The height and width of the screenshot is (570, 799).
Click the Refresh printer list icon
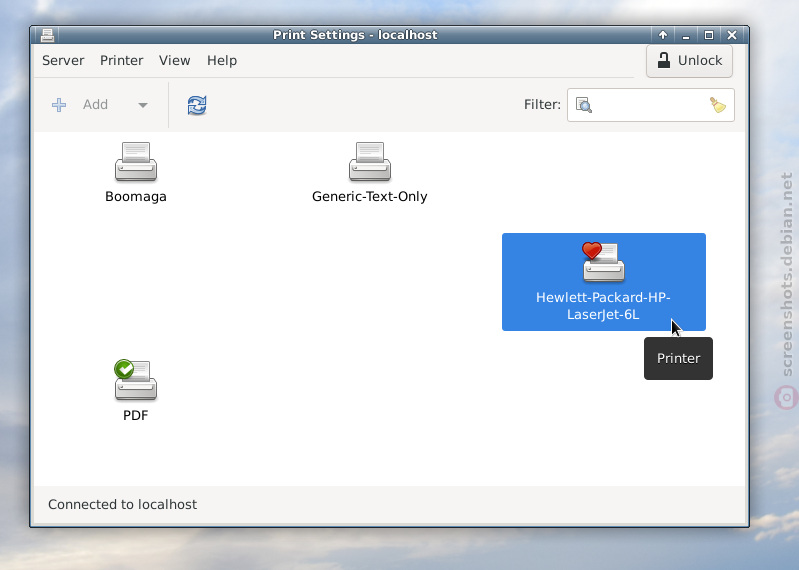[197, 105]
